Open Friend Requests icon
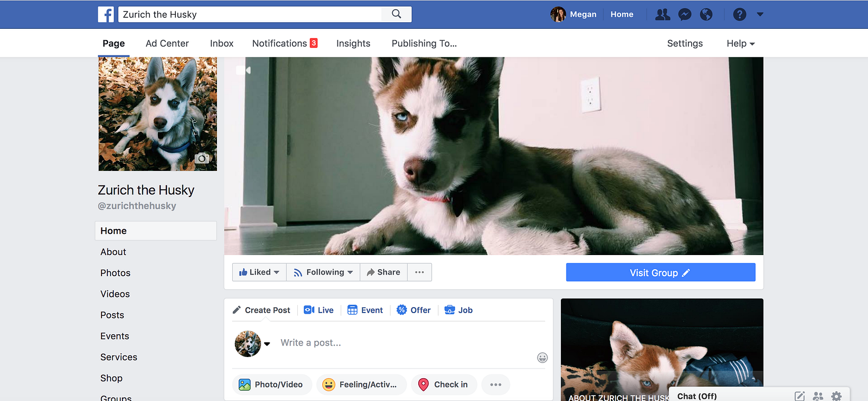The image size is (868, 401). [x=662, y=15]
